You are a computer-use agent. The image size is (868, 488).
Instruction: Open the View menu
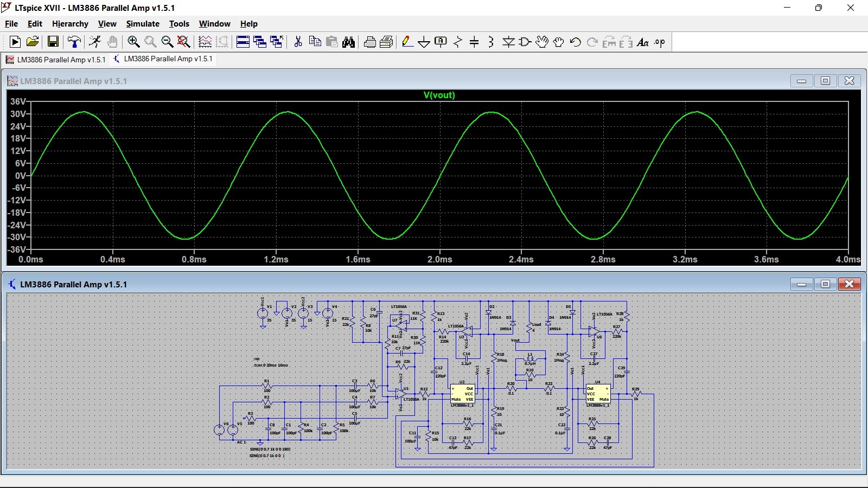pos(107,24)
